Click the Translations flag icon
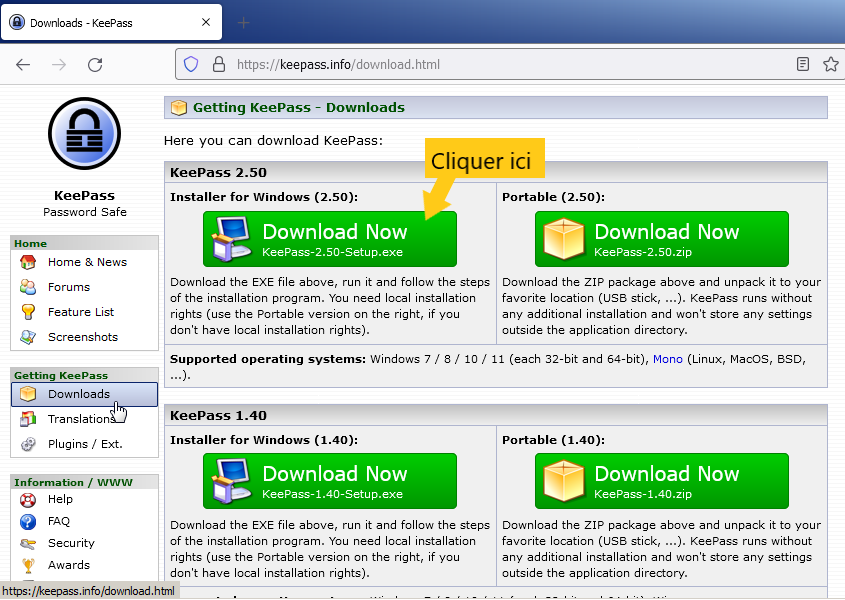Image resolution: width=845 pixels, height=600 pixels. click(28, 419)
